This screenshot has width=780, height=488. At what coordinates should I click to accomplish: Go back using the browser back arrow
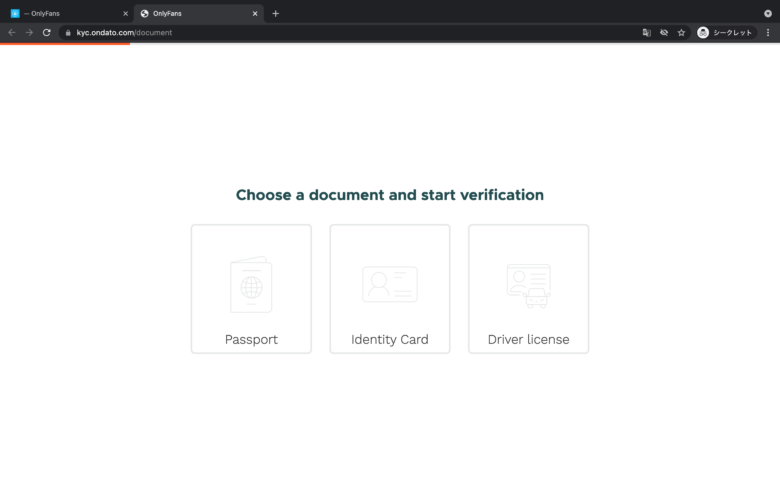12,32
